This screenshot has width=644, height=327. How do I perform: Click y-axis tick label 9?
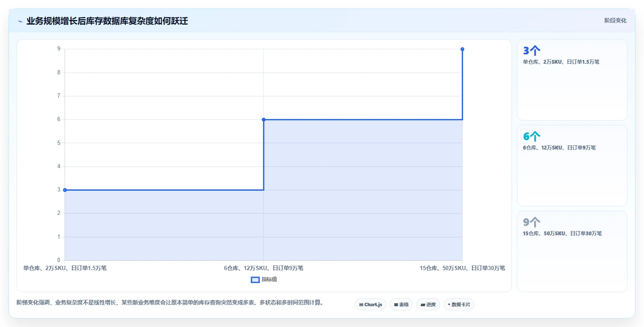click(59, 49)
